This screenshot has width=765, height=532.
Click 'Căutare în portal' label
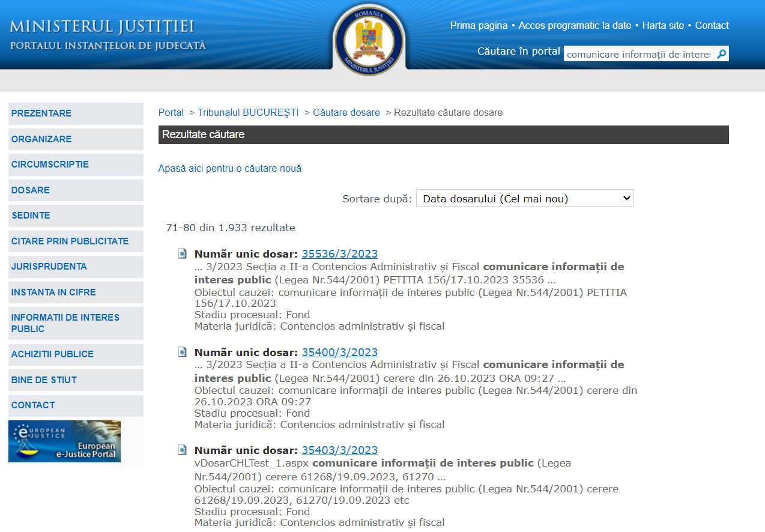click(519, 52)
